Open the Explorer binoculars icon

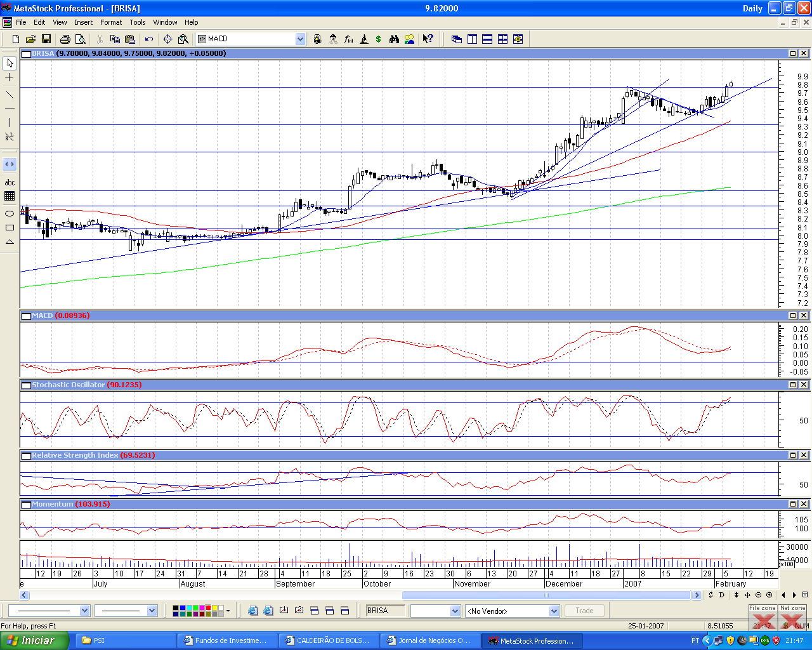pyautogui.click(x=394, y=39)
